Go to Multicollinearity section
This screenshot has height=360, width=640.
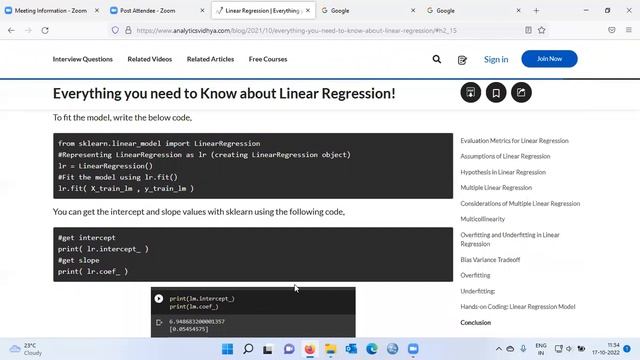point(482,219)
